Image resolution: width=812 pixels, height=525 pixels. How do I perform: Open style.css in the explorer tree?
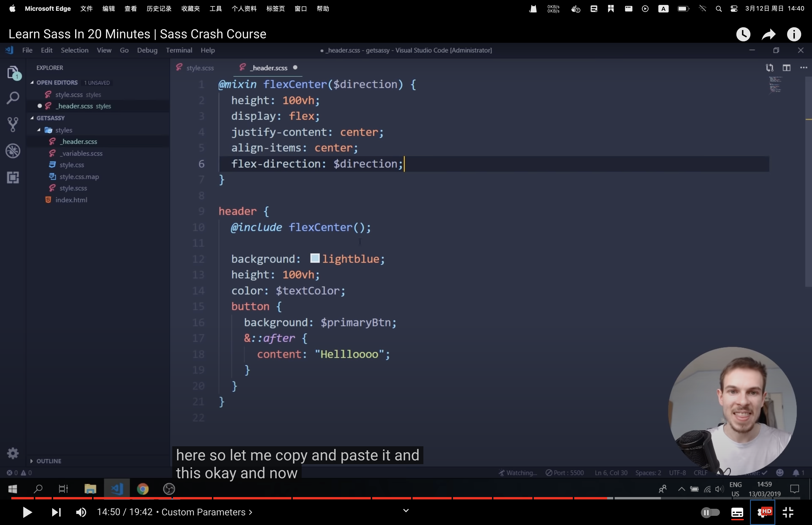click(72, 165)
